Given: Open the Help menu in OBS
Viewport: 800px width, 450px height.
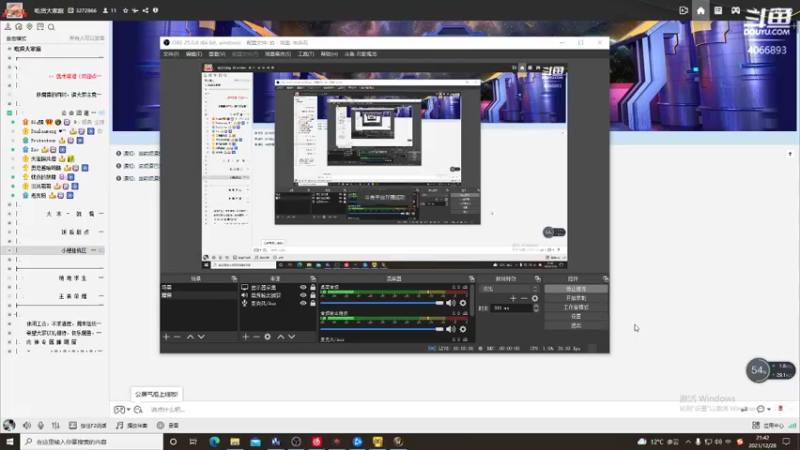Looking at the screenshot, I should pos(329,54).
